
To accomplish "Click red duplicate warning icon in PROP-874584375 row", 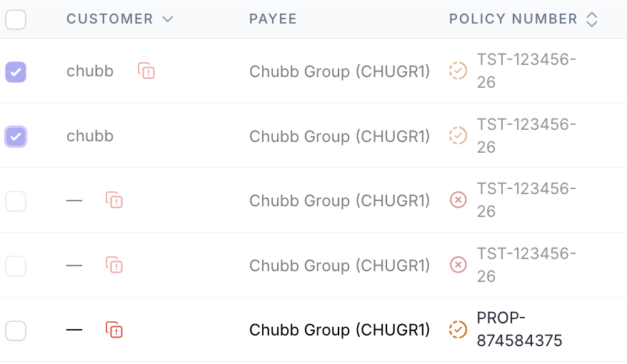I will click(114, 330).
